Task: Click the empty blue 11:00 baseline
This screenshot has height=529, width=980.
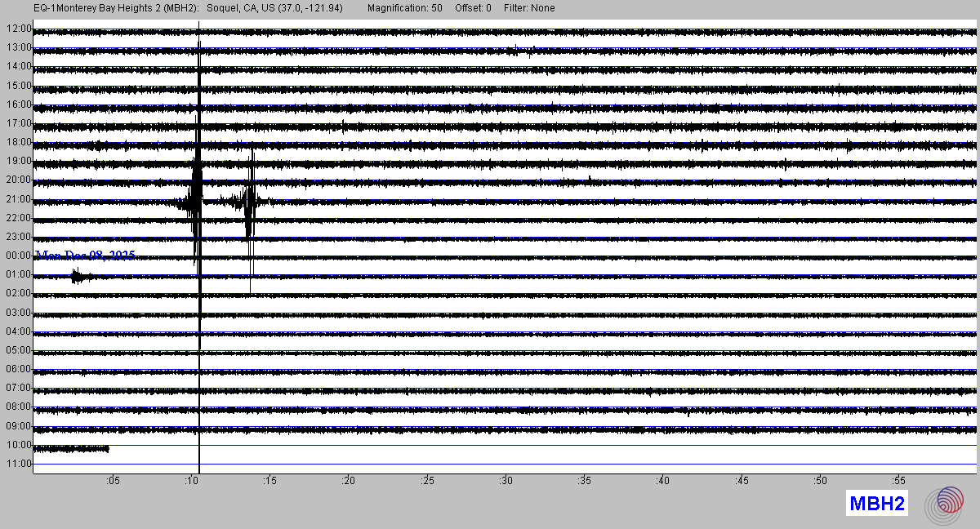Action: point(572,465)
